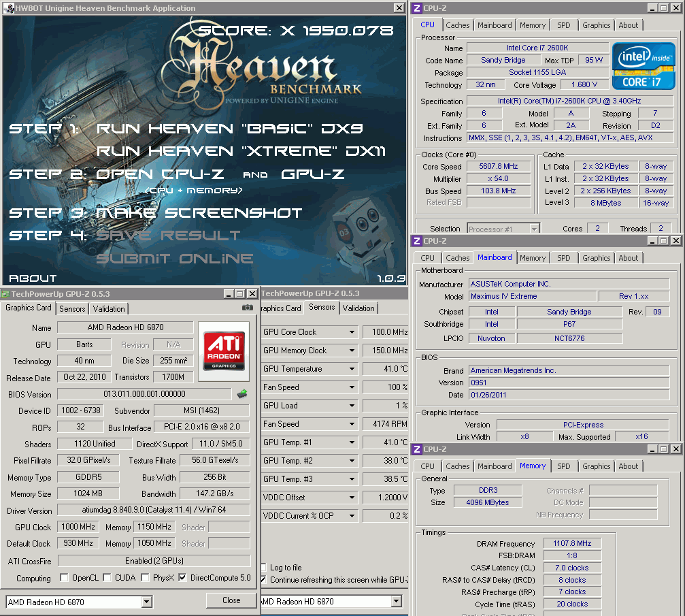
Task: Close the HWBOT Heaven Benchmark window
Action: click(x=399, y=8)
